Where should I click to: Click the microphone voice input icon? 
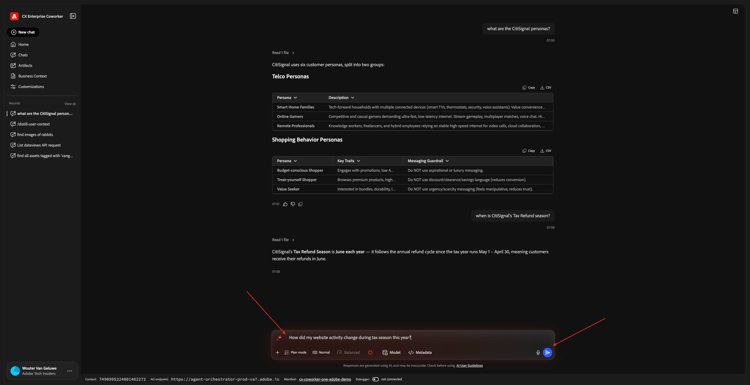(538, 352)
